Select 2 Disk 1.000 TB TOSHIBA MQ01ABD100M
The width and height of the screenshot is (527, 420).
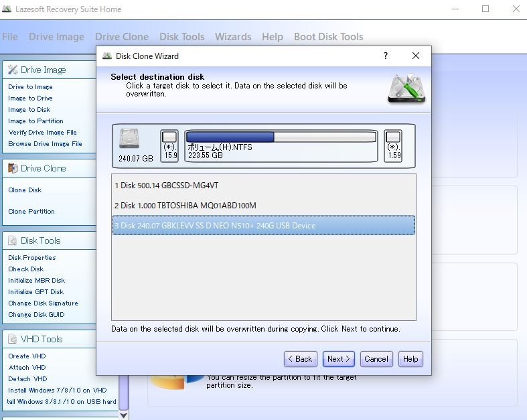264,205
